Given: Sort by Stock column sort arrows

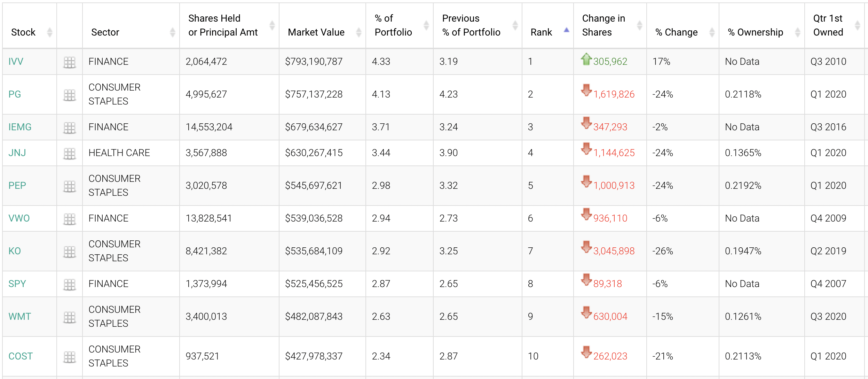Looking at the screenshot, I should point(50,32).
